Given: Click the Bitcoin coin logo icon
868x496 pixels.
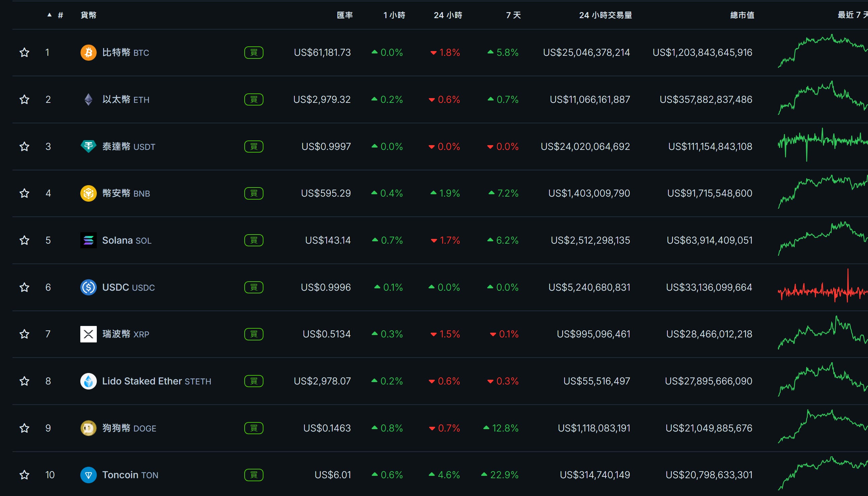Looking at the screenshot, I should point(88,52).
